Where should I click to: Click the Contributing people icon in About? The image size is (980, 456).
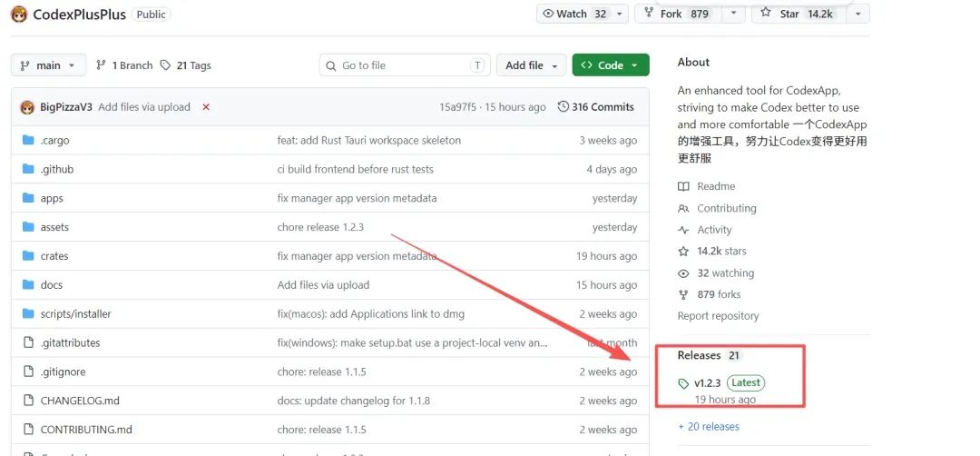click(684, 208)
